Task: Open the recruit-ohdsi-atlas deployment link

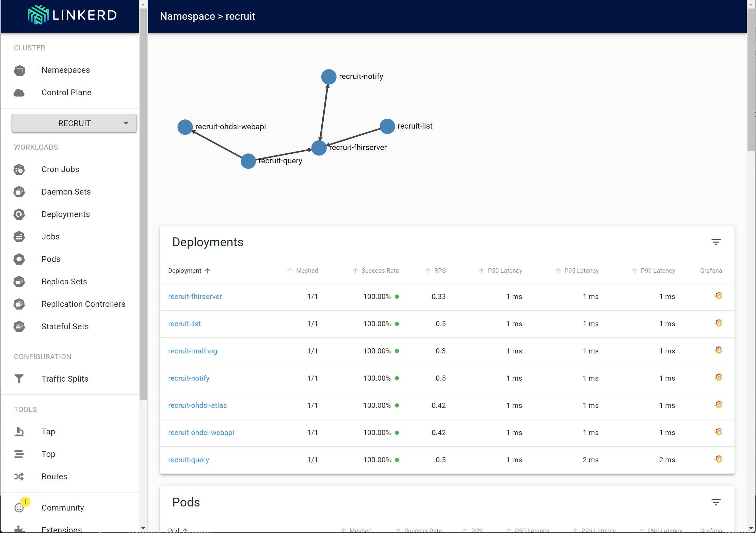Action: pos(197,405)
